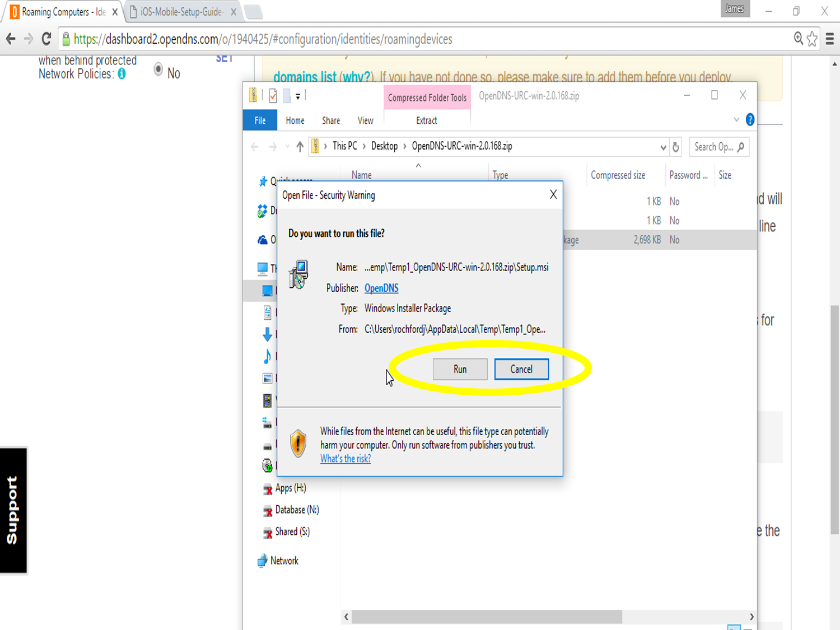Close the Roaming Computers browser tab

[115, 12]
